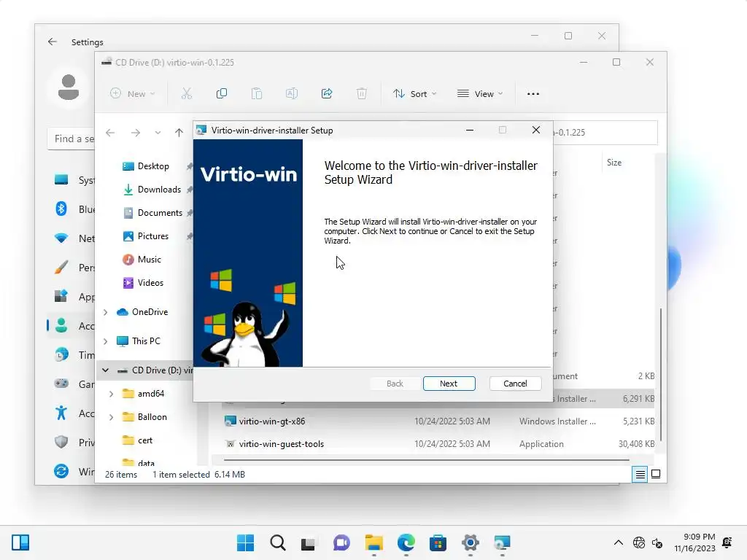747x560 pixels.
Task: Open the Windows Start menu
Action: coord(245,542)
